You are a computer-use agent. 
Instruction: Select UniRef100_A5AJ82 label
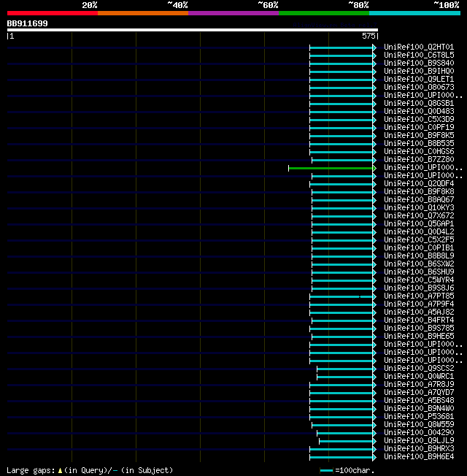point(419,312)
